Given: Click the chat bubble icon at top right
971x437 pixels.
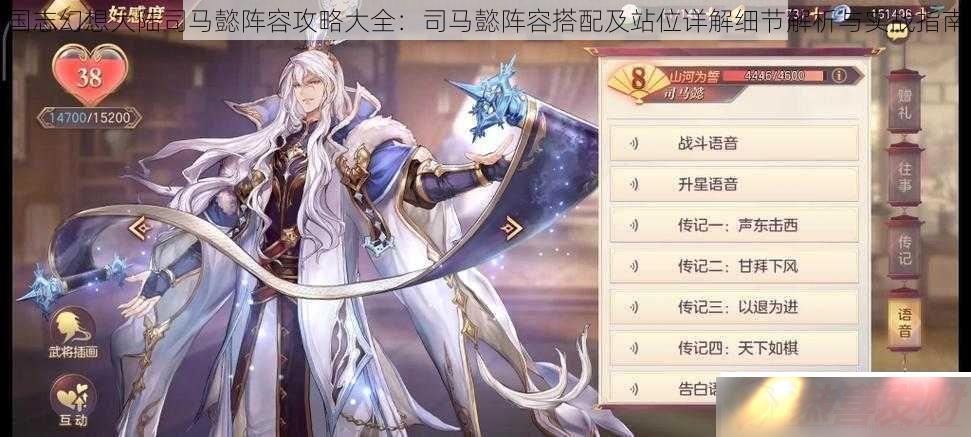Looking at the screenshot, I should 895,33.
